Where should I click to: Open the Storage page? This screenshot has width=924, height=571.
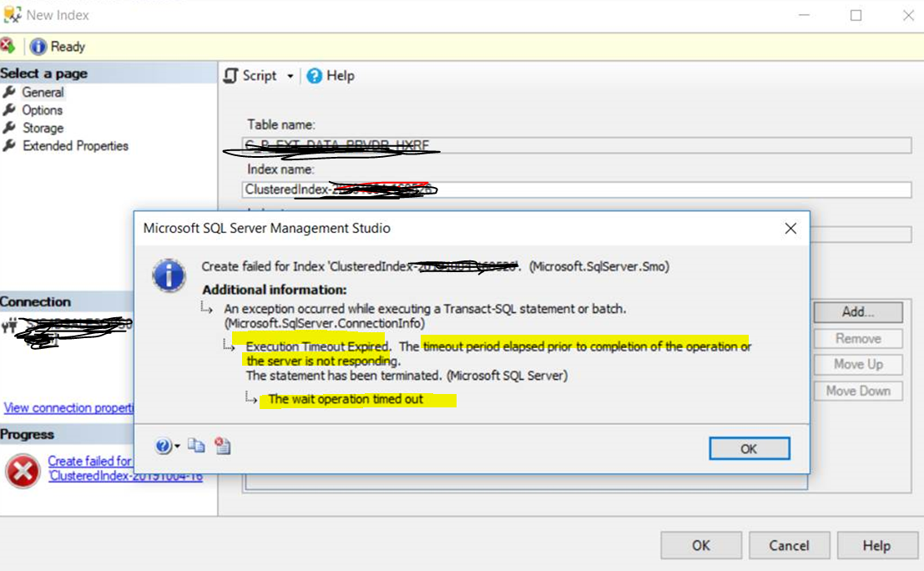coord(43,128)
